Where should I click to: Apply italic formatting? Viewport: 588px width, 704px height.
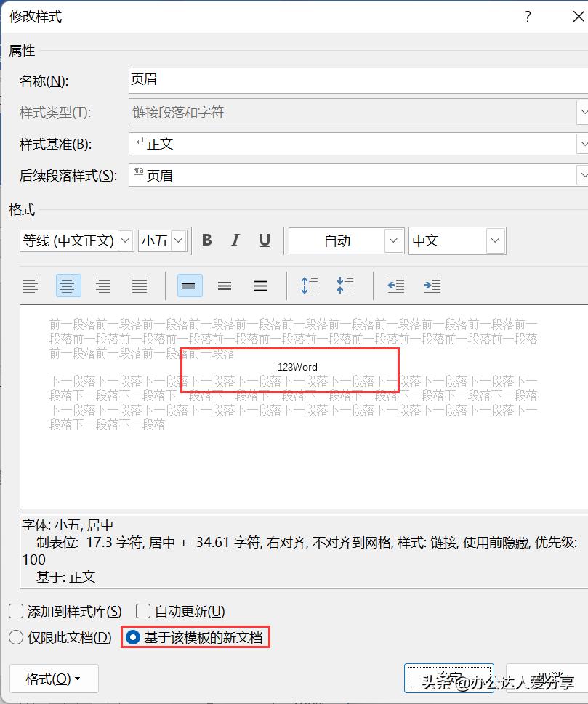point(235,240)
